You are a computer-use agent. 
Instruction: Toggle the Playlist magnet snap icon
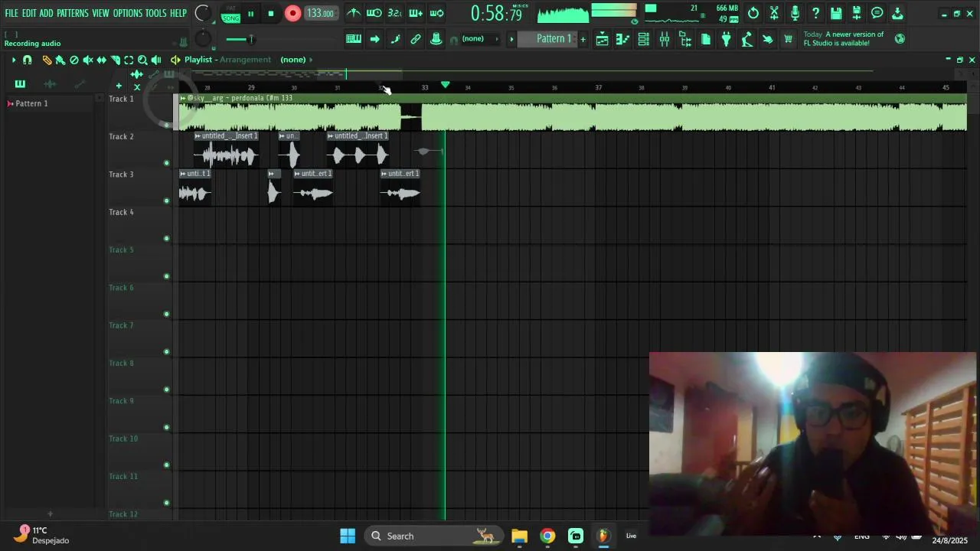point(28,60)
